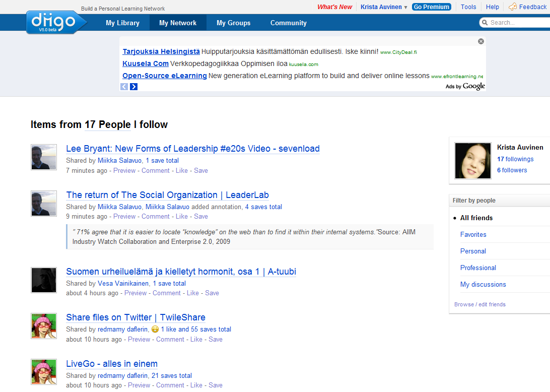The image size is (550, 392).
Task: Click 4 saves total link
Action: pos(263,207)
